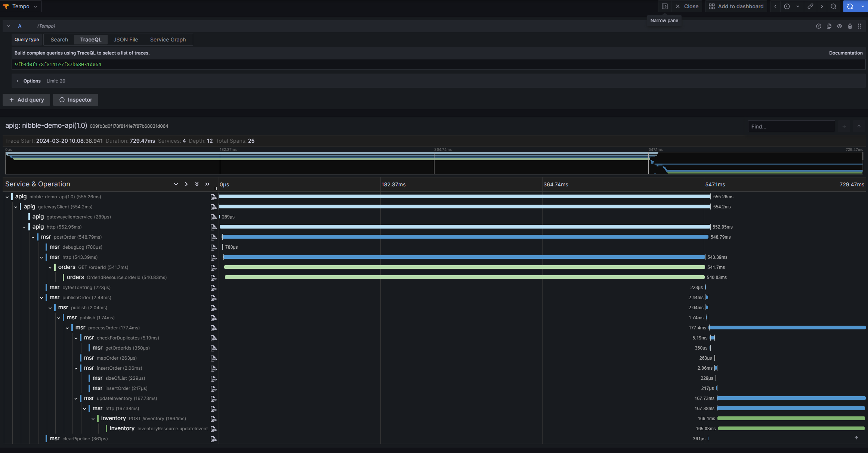Delete query A with trash icon
This screenshot has width=868, height=453.
(x=850, y=26)
